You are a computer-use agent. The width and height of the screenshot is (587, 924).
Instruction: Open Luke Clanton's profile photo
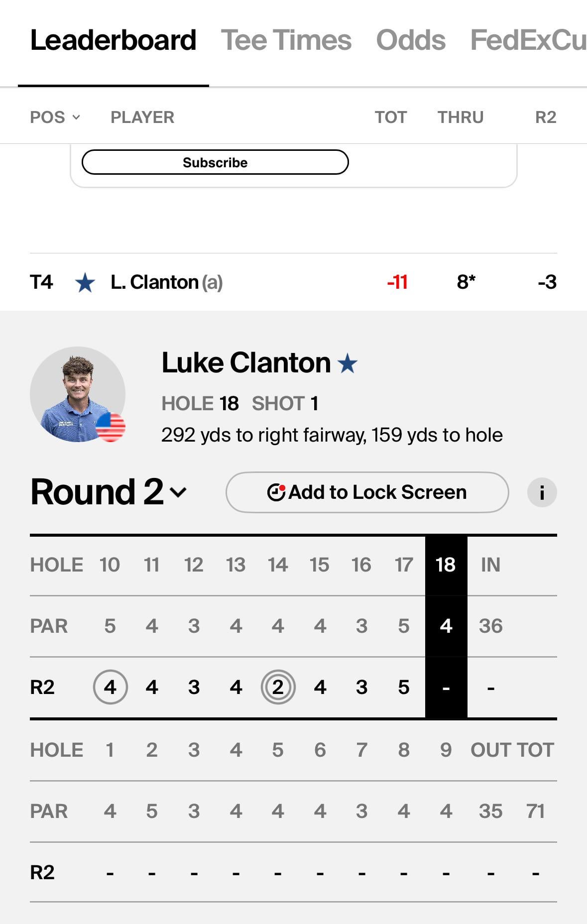coord(78,394)
